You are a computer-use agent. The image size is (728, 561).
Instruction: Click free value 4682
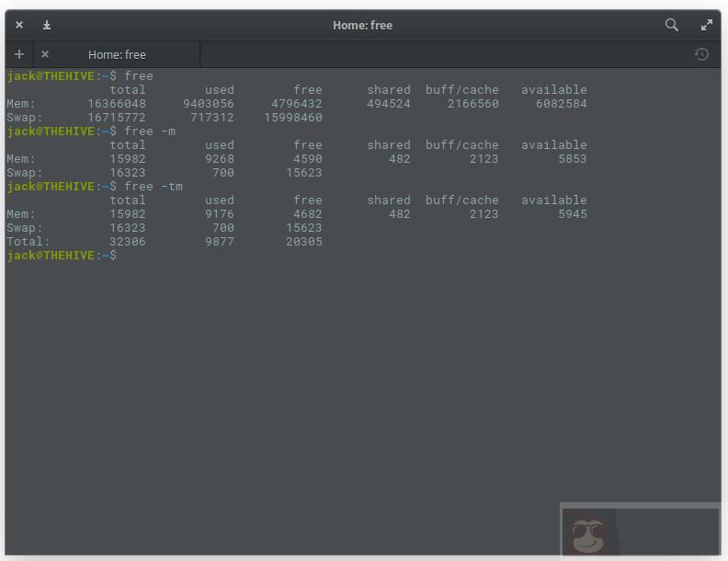(x=308, y=214)
